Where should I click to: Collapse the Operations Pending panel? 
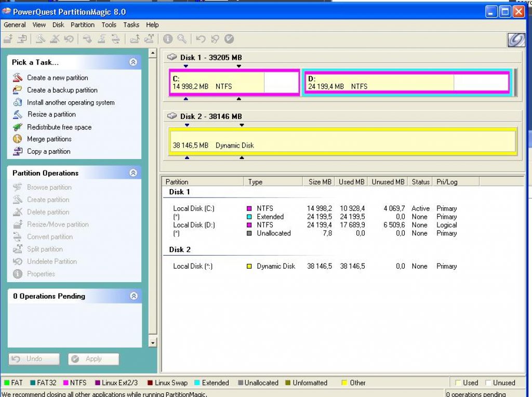(134, 296)
